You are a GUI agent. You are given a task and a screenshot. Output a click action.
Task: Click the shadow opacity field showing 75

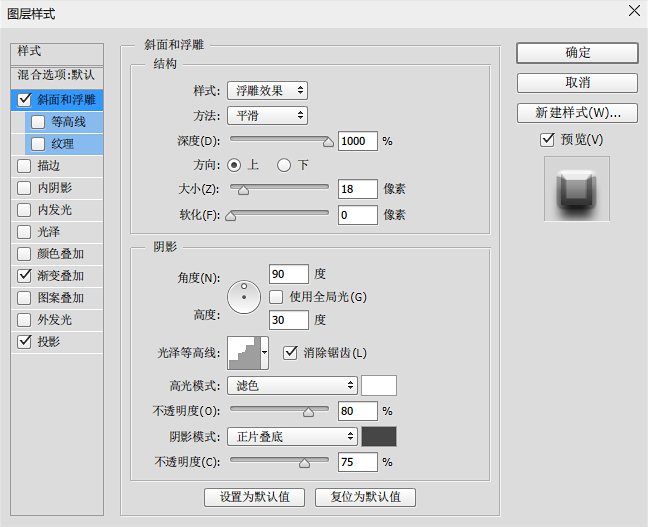[x=357, y=462]
